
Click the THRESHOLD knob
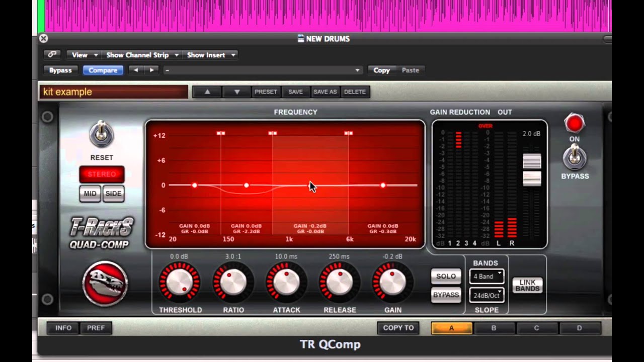tap(180, 283)
